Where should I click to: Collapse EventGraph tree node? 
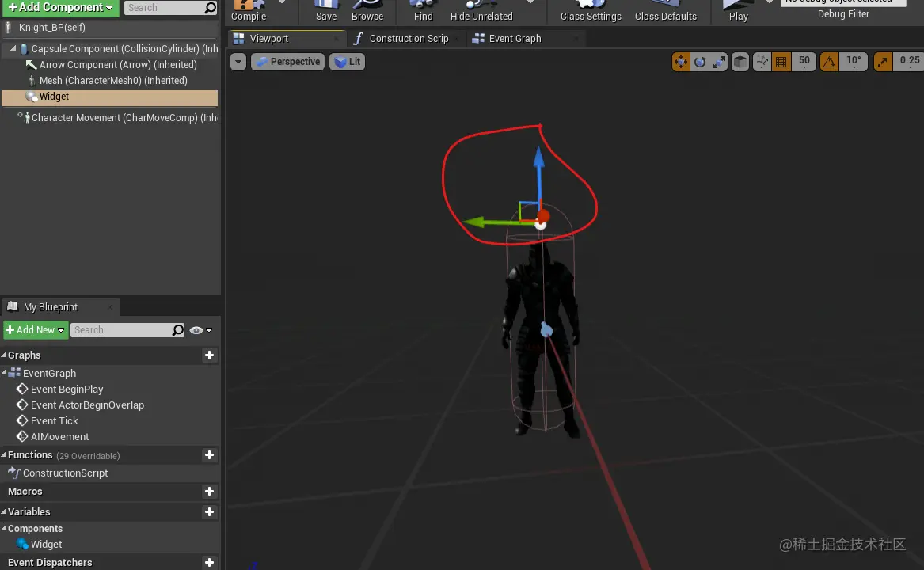4,373
